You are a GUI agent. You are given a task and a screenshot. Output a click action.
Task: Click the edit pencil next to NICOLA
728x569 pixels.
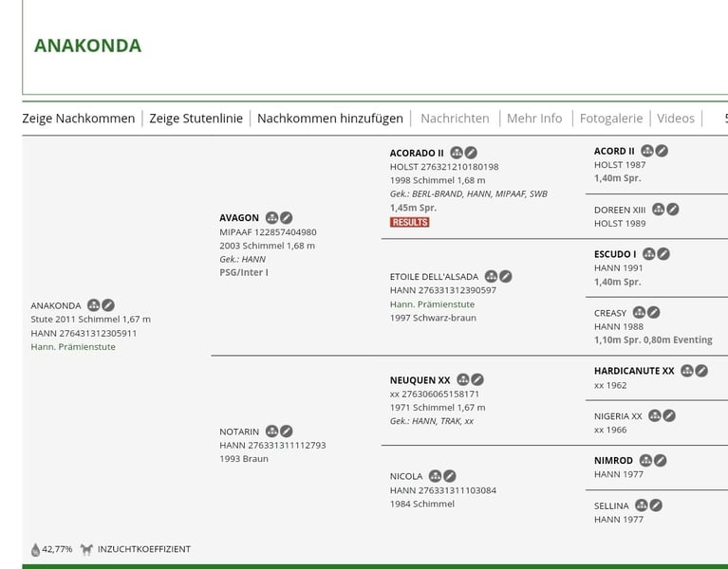[x=450, y=476]
